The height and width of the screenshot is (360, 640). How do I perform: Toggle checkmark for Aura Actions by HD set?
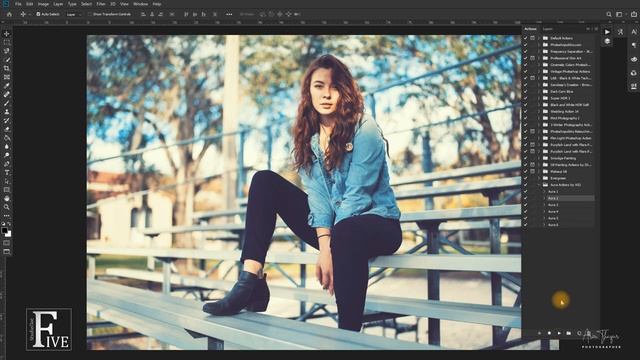tap(525, 185)
